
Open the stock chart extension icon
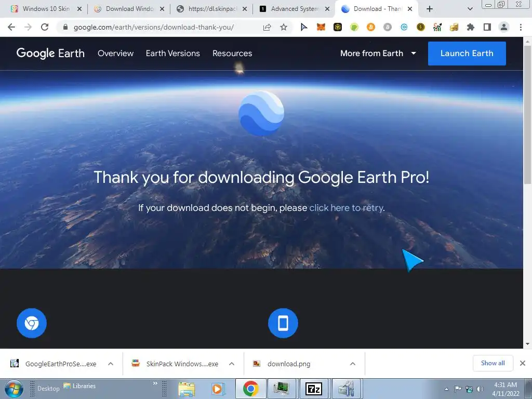pyautogui.click(x=437, y=27)
